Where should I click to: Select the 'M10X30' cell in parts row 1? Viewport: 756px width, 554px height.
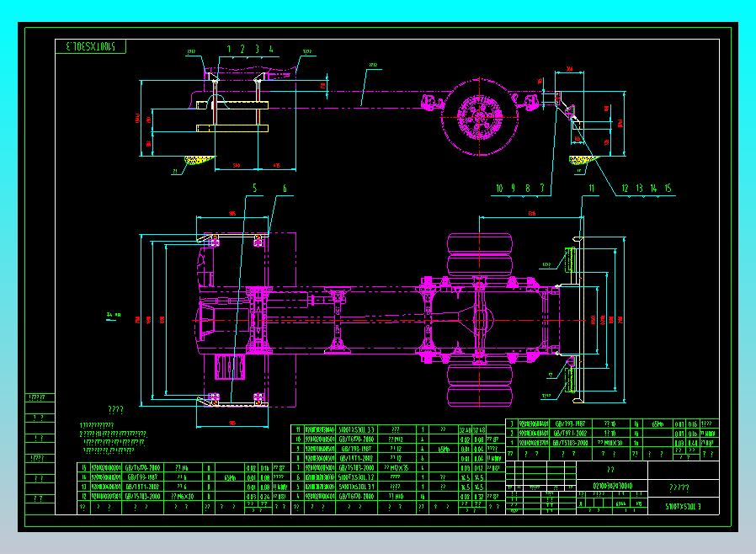(610, 442)
